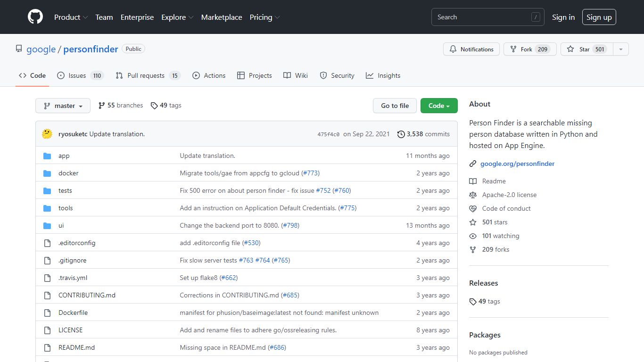644x362 pixels.
Task: Focus the Search input field
Action: click(488, 17)
